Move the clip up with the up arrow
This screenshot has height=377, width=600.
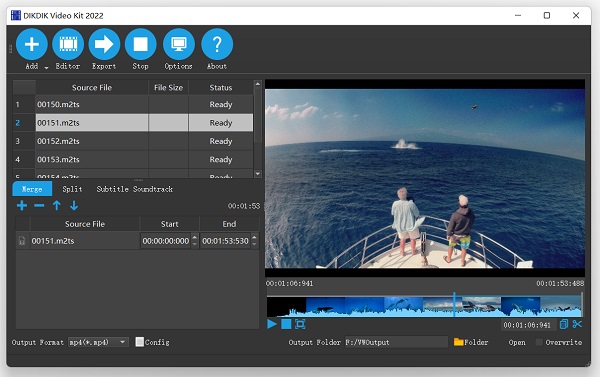(57, 206)
